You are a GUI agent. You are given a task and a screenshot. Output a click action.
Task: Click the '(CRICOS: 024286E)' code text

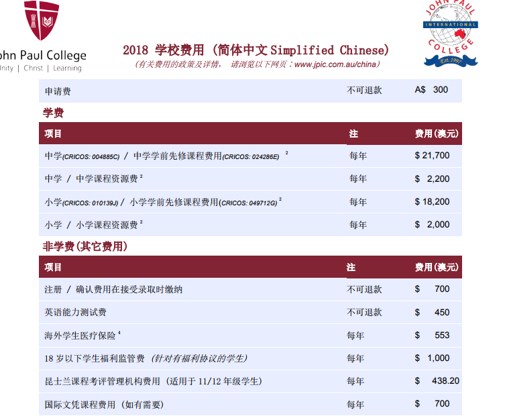coord(251,157)
